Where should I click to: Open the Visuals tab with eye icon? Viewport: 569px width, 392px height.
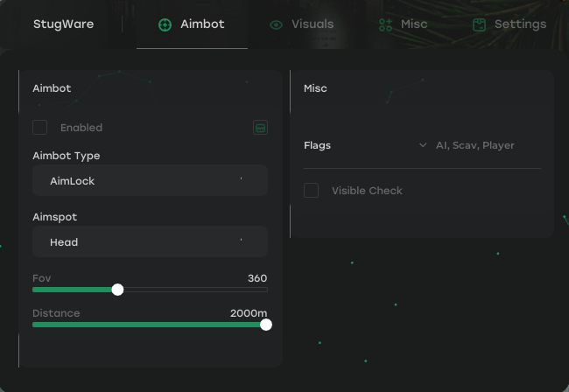click(x=301, y=24)
